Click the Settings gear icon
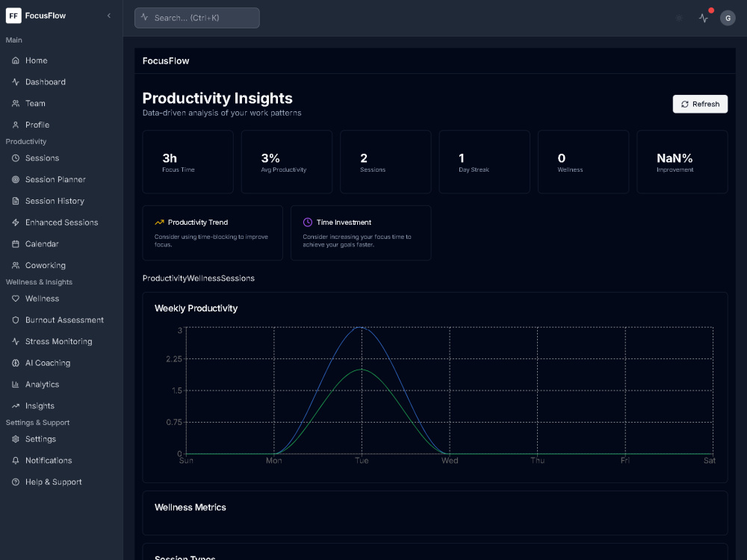The image size is (747, 560). [16, 439]
